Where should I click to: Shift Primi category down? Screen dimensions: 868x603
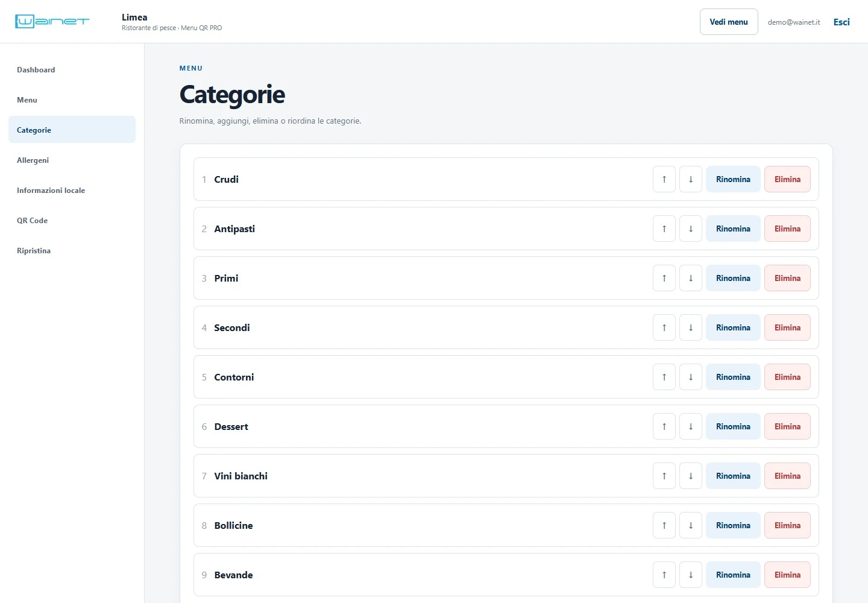(691, 278)
